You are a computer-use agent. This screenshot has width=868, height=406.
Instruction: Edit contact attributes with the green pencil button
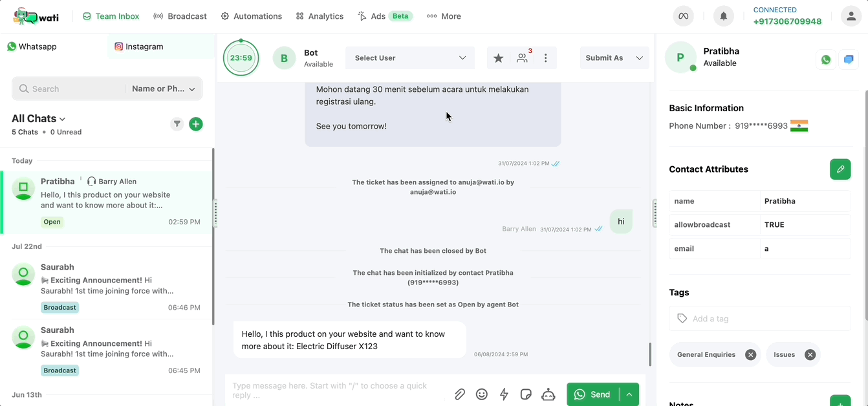[840, 169]
